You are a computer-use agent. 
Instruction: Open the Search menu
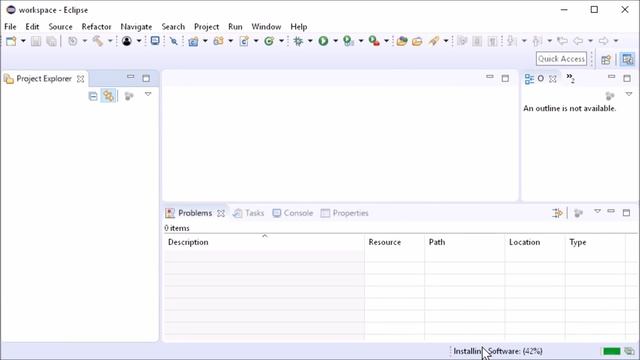pyautogui.click(x=173, y=27)
